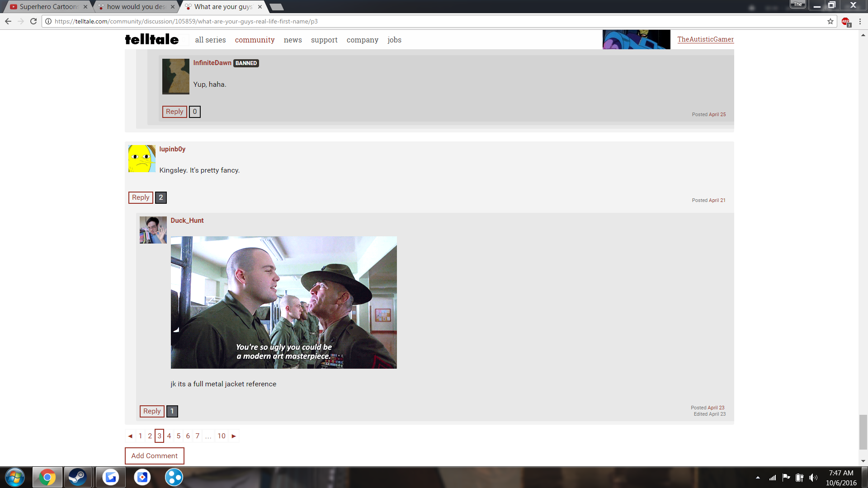Image resolution: width=868 pixels, height=488 pixels.
Task: Expand page 10 pagination link
Action: [x=221, y=436]
